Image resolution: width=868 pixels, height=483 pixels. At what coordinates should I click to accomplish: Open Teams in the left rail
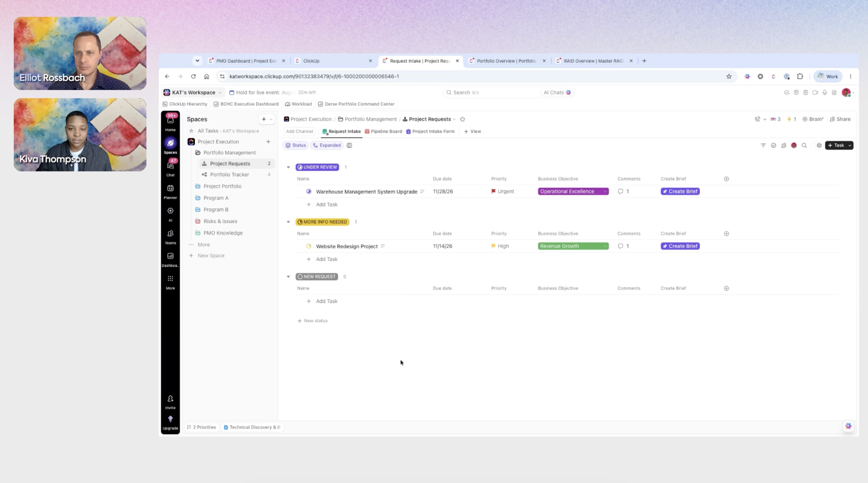[170, 233]
